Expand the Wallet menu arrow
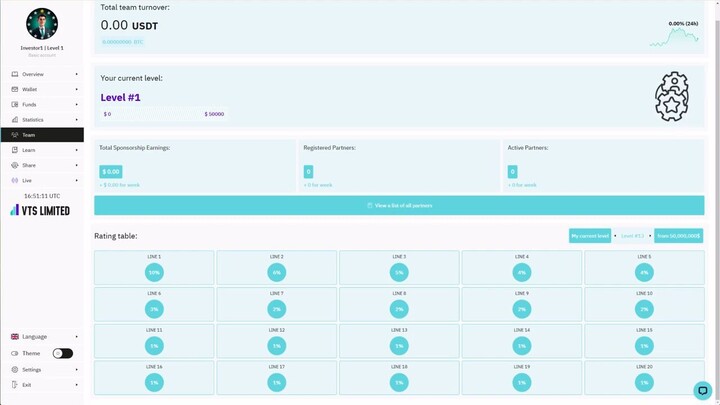Image resolution: width=720 pixels, height=405 pixels. (77, 89)
